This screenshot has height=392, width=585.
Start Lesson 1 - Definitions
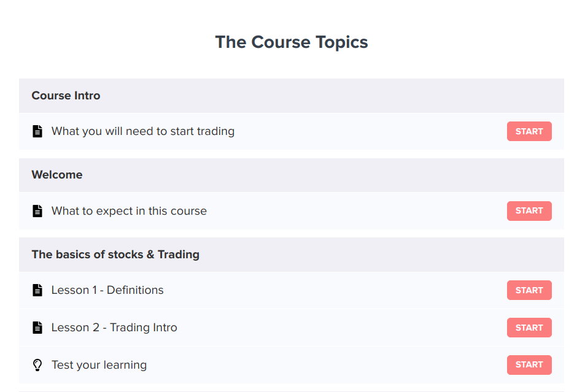[x=529, y=290]
